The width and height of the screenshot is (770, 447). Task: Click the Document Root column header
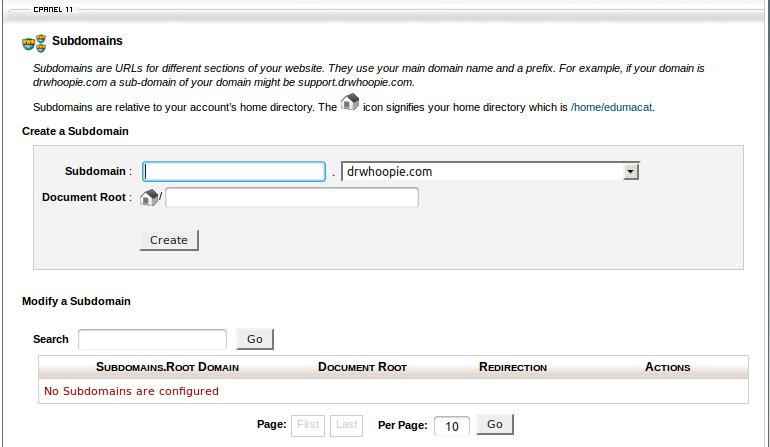[x=362, y=367]
